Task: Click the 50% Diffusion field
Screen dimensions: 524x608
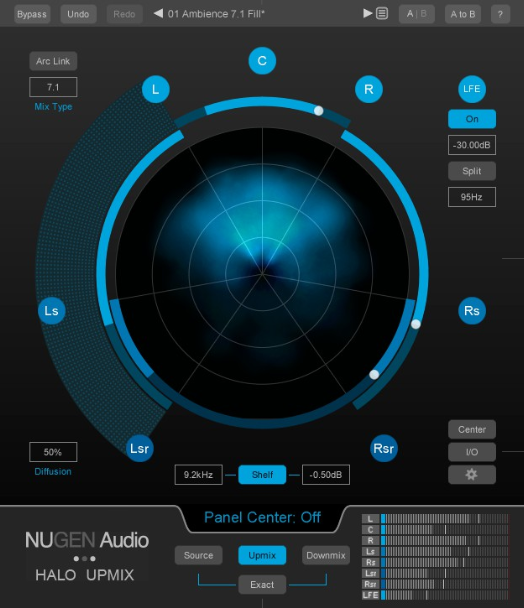Action: coord(53,452)
